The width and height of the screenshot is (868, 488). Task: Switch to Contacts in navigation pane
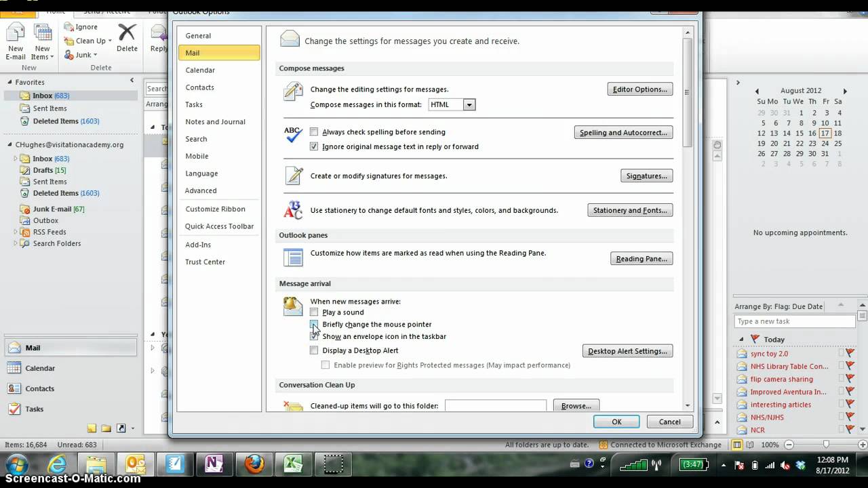(72, 388)
